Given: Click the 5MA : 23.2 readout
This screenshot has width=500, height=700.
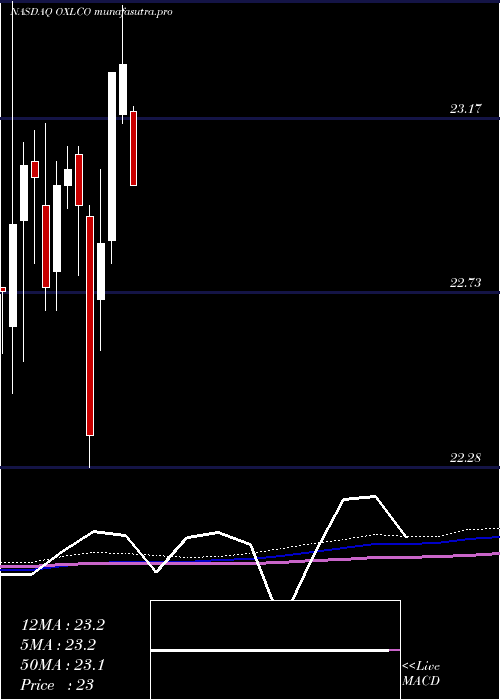Looking at the screenshot, I should coord(58,645).
